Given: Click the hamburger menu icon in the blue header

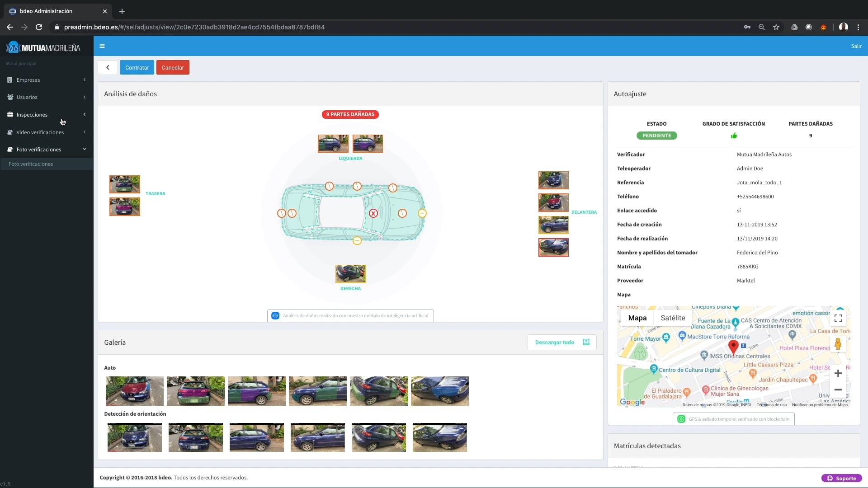Looking at the screenshot, I should click(102, 46).
